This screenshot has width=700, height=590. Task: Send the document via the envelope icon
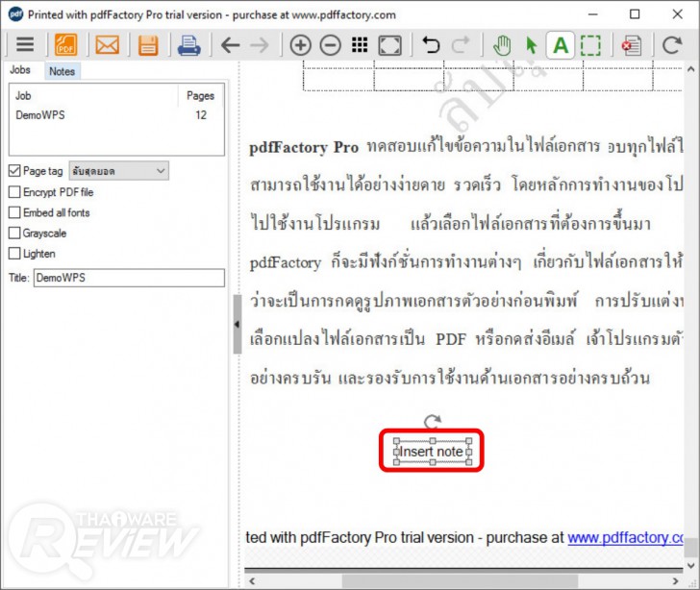click(x=107, y=45)
